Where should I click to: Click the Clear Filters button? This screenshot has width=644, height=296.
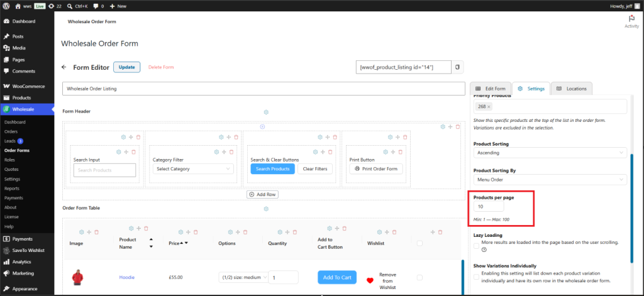[315, 168]
